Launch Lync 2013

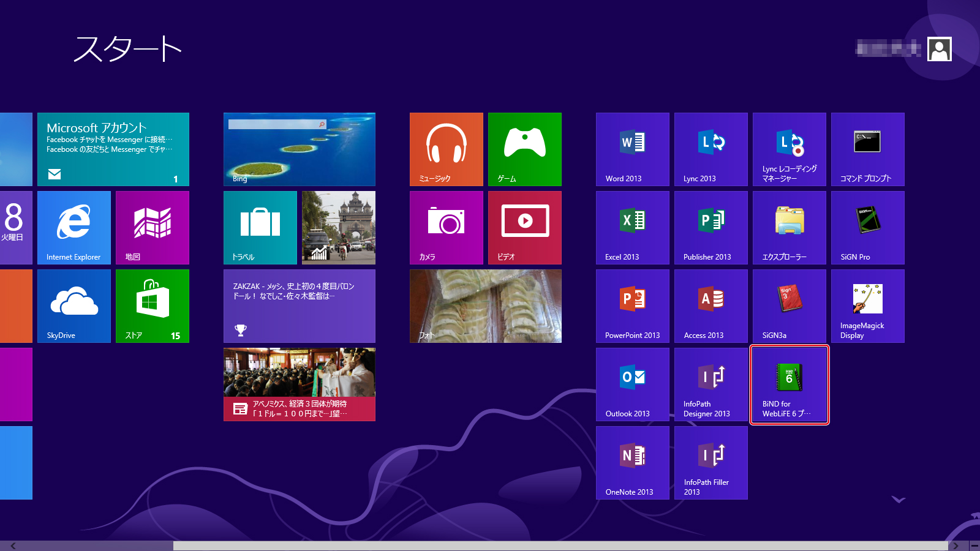tap(711, 149)
